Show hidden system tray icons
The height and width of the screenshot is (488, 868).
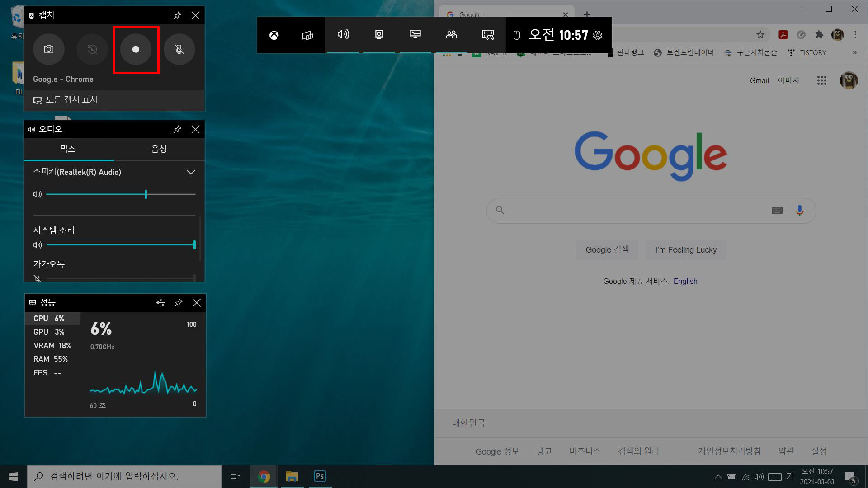click(718, 477)
